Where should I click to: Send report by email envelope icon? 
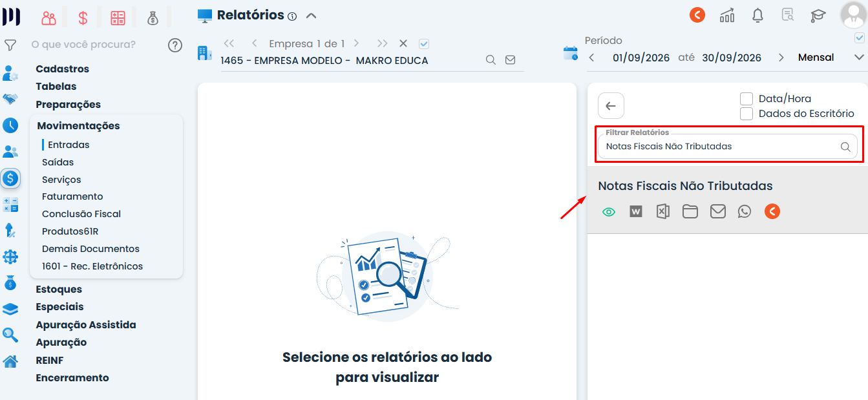click(x=718, y=211)
